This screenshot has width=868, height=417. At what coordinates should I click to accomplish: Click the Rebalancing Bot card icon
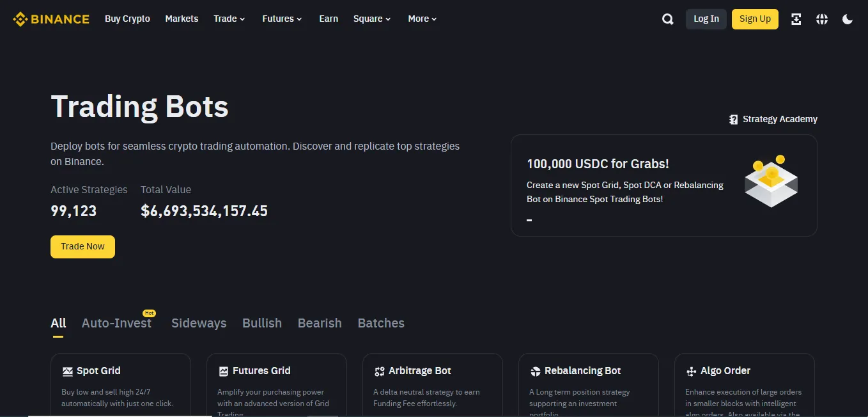[x=536, y=371]
